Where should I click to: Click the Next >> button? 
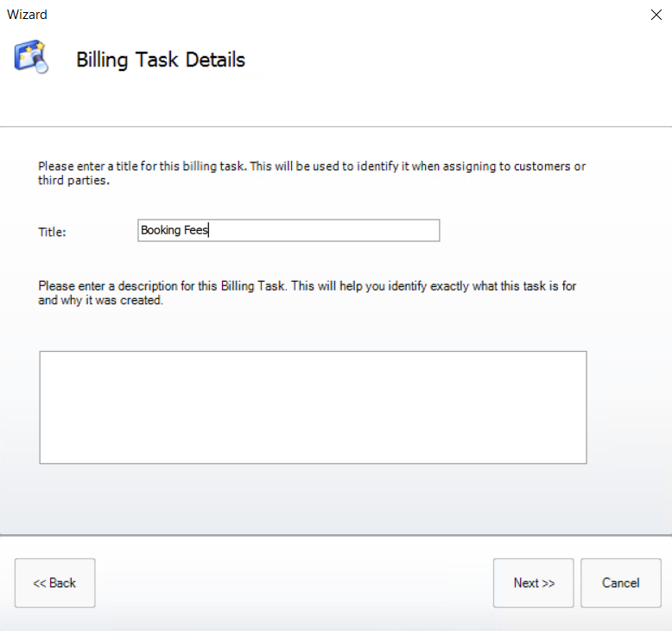click(x=533, y=583)
